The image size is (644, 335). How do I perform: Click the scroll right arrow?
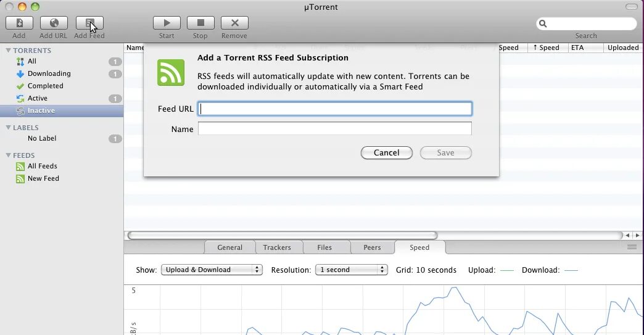click(637, 236)
